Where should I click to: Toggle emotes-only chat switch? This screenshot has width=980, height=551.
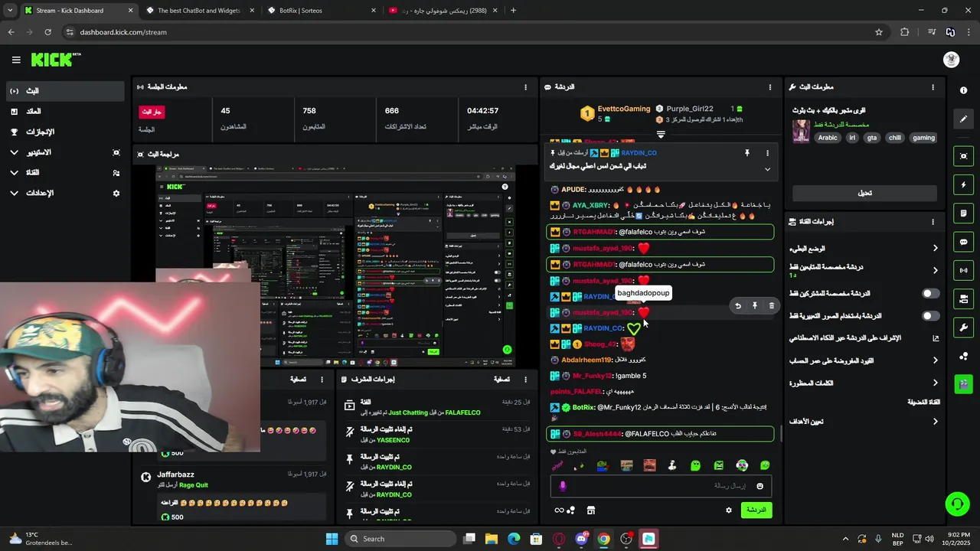click(x=930, y=316)
